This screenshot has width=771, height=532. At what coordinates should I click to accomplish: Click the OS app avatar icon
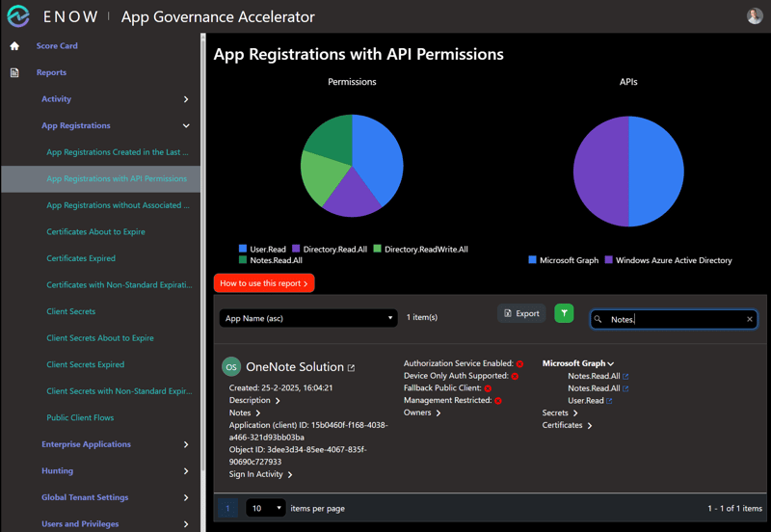tap(231, 367)
